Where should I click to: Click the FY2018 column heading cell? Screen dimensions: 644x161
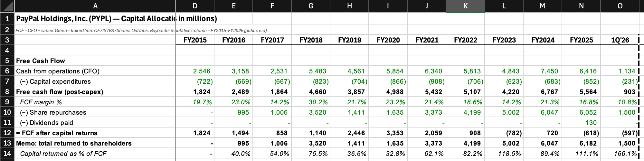click(311, 40)
